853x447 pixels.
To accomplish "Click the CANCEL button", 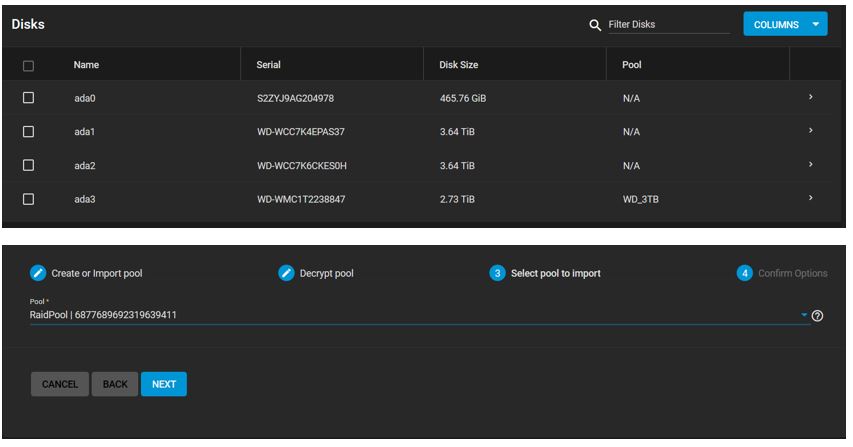I will [x=60, y=384].
